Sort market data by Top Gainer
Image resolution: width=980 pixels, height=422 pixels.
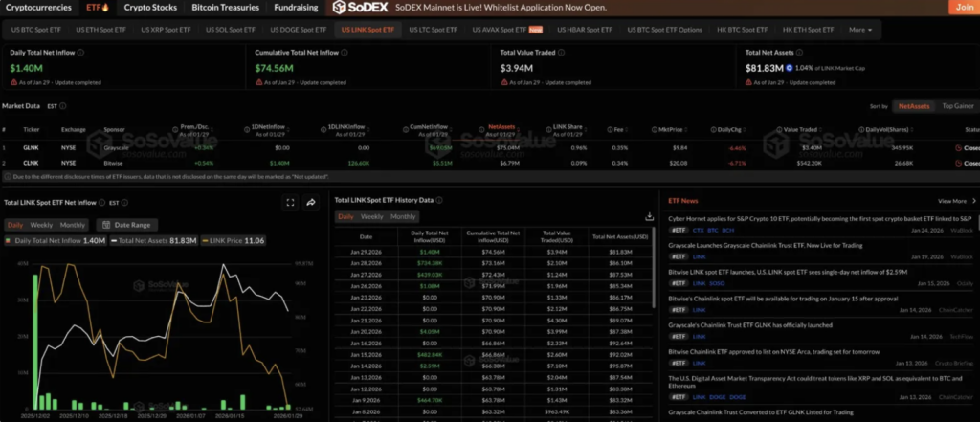tap(958, 106)
